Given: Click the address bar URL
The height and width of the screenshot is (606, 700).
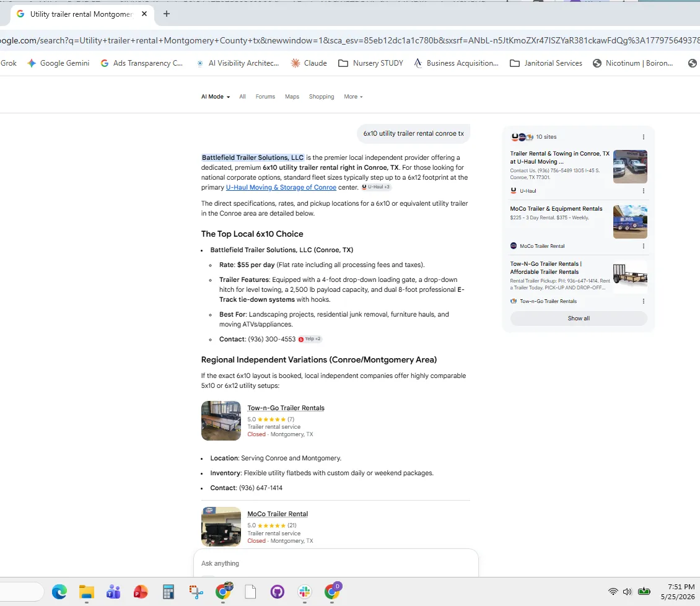Looking at the screenshot, I should [x=350, y=41].
